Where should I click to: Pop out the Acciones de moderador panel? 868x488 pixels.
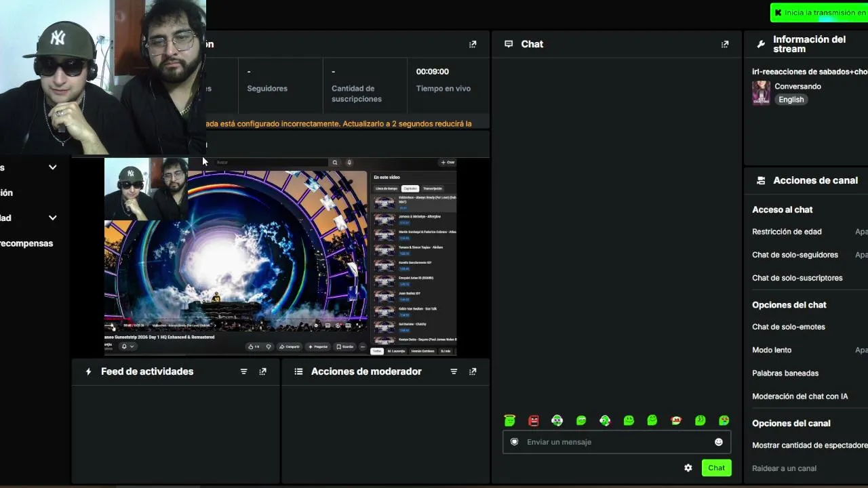click(x=473, y=371)
